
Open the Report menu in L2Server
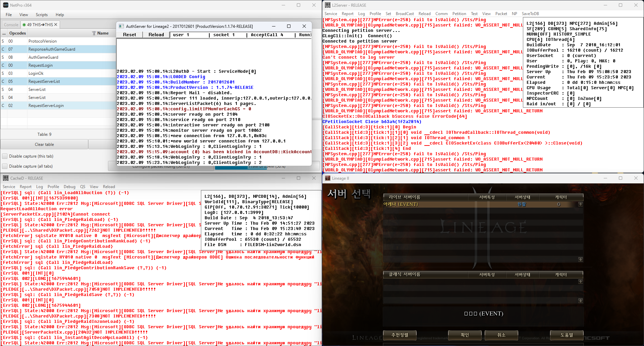[x=347, y=14]
